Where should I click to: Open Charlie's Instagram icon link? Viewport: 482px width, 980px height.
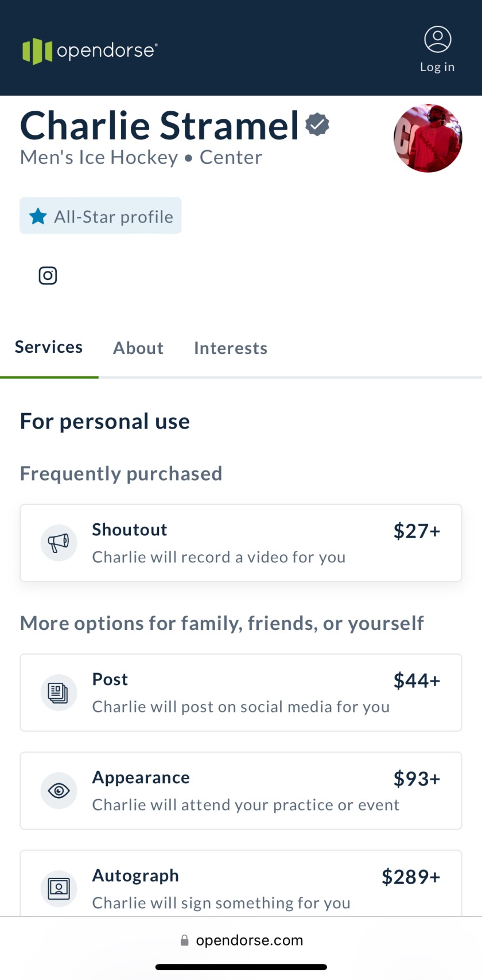click(48, 275)
